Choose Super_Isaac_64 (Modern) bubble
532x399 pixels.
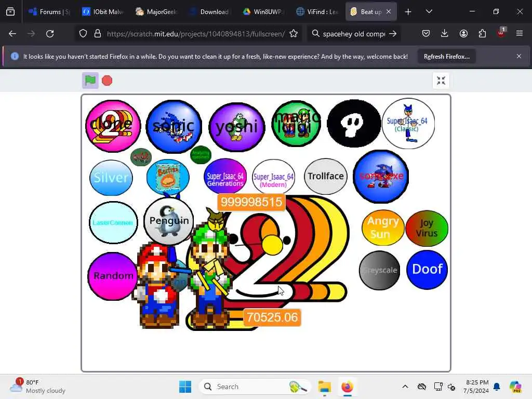click(273, 177)
